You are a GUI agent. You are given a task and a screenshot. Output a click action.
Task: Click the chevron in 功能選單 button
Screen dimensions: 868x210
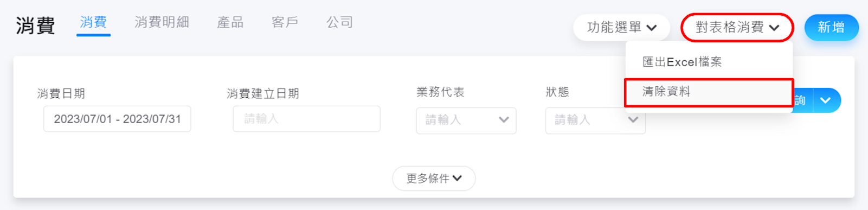coord(652,28)
